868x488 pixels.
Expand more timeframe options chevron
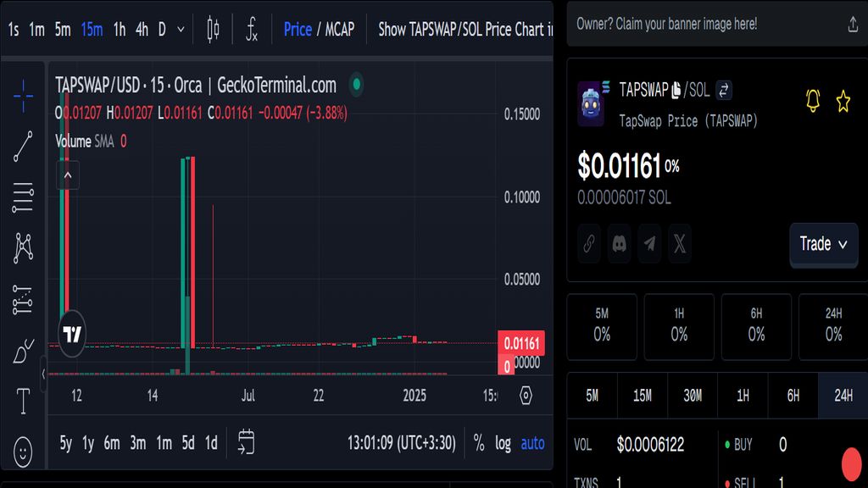pyautogui.click(x=181, y=30)
